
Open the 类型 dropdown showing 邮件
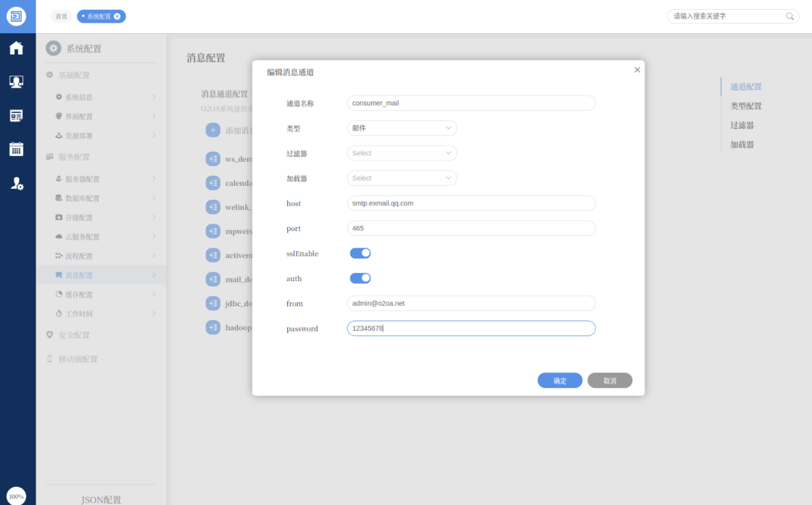click(x=401, y=129)
